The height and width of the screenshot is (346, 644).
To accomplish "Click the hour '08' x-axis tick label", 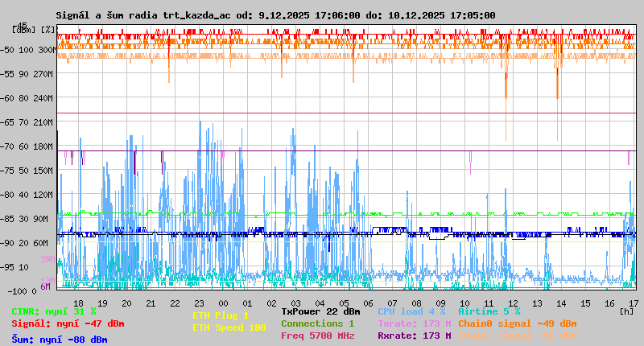I will pyautogui.click(x=416, y=303).
